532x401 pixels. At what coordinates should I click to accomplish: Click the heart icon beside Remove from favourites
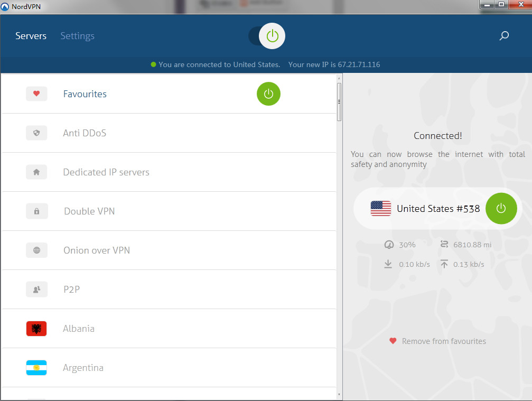coord(393,341)
